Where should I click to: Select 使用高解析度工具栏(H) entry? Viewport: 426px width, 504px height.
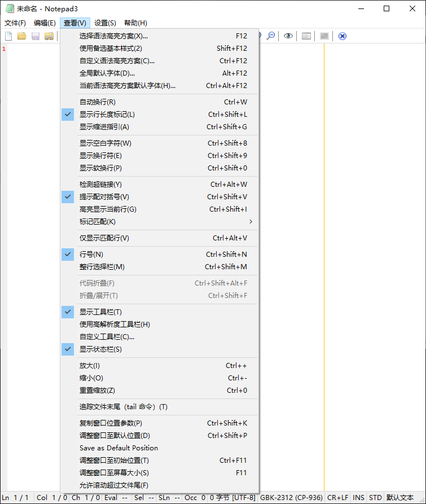159,325
